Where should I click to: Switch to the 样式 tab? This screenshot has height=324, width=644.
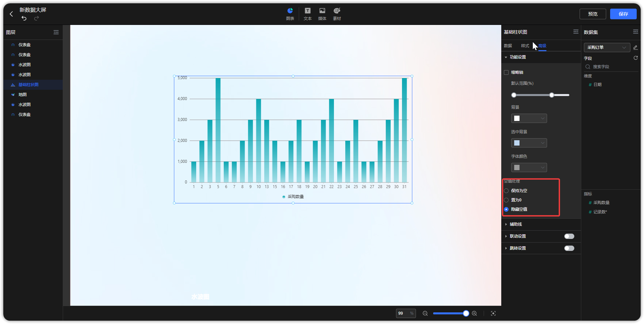click(525, 46)
